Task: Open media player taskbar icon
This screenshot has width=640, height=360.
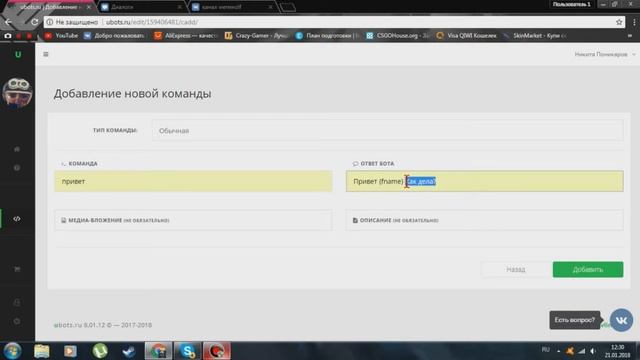Action: point(70,351)
